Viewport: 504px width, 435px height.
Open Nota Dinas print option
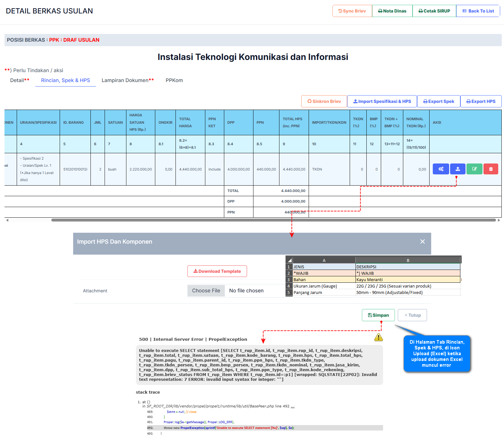[x=392, y=11]
